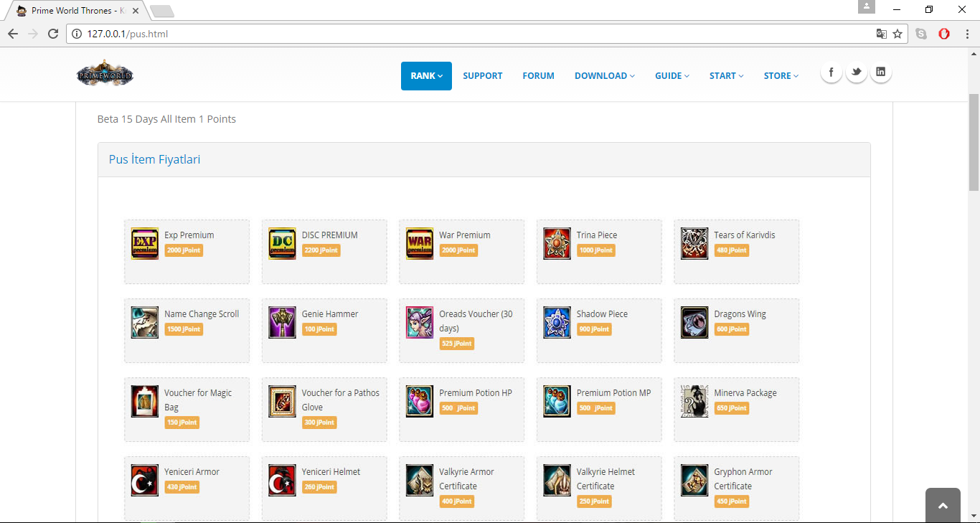Click the Minerva Package item name
The height and width of the screenshot is (523, 980).
click(x=745, y=393)
